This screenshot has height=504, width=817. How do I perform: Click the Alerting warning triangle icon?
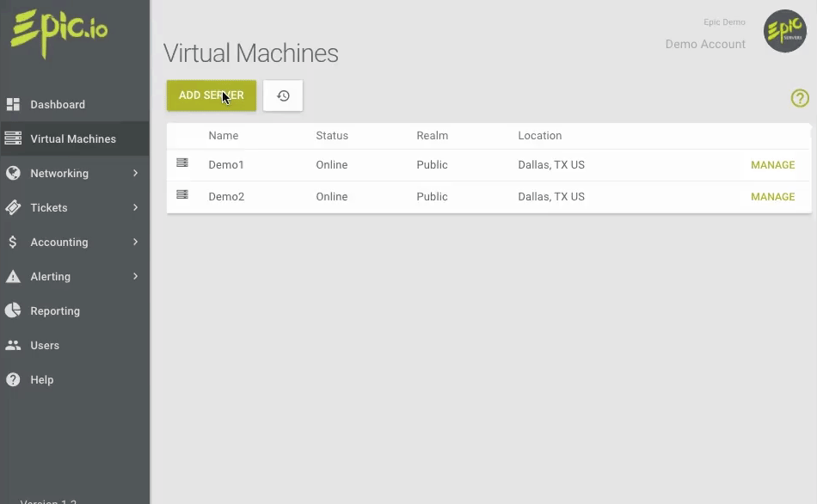click(x=14, y=276)
